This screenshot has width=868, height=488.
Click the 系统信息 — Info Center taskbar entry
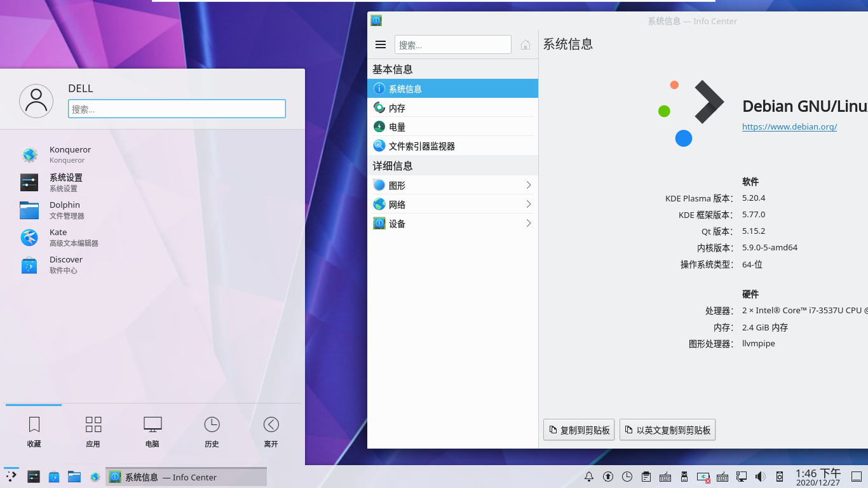(x=186, y=477)
